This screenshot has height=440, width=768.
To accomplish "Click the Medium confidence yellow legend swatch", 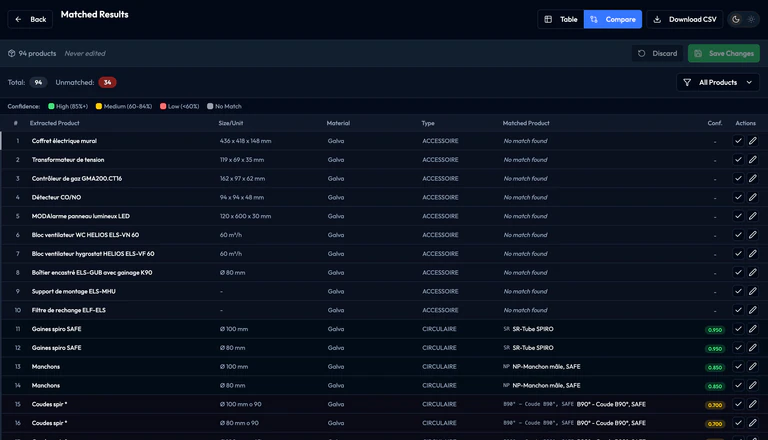I will tap(99, 106).
